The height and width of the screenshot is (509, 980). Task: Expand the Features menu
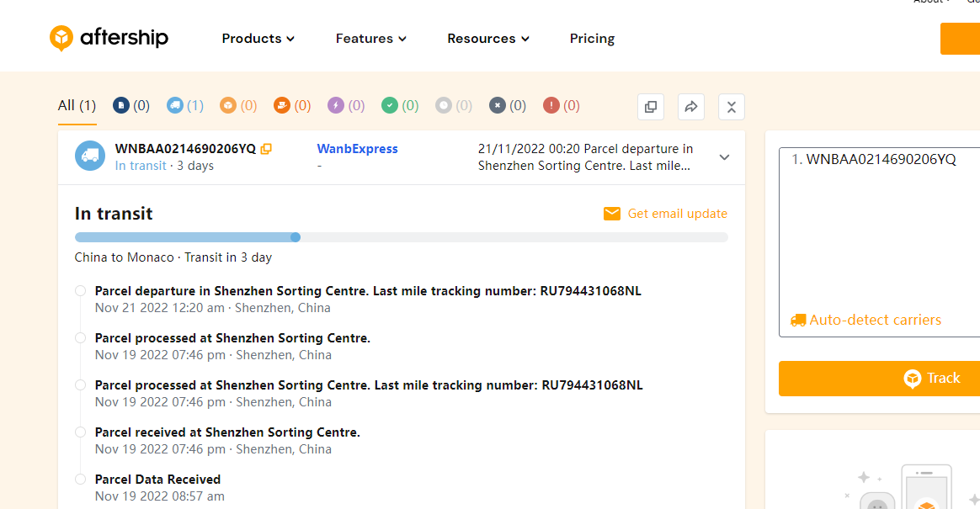coord(370,39)
